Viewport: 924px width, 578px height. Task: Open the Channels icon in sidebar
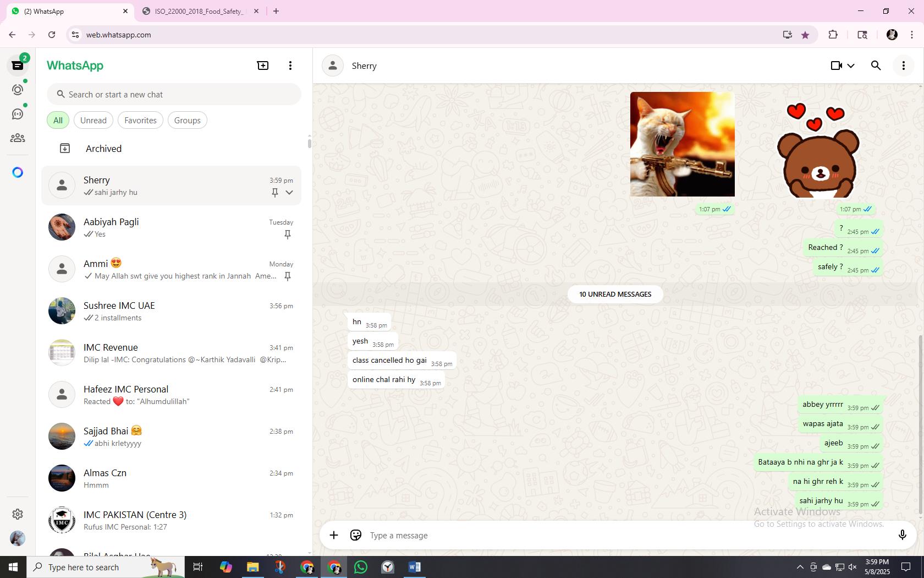click(x=18, y=114)
